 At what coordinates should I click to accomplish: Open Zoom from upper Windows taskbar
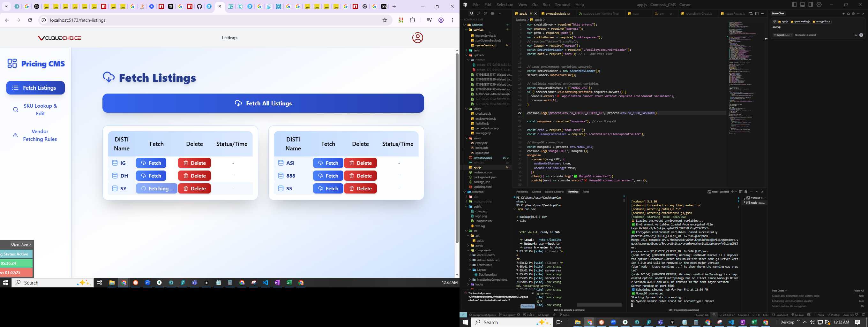pos(147,283)
